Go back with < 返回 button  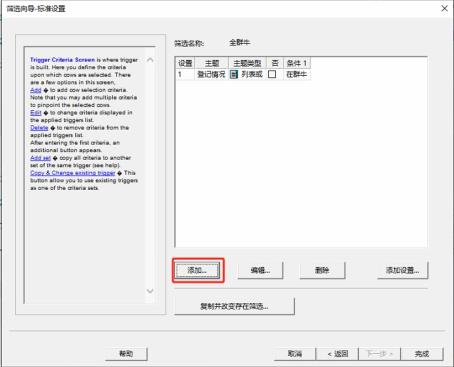click(x=337, y=354)
